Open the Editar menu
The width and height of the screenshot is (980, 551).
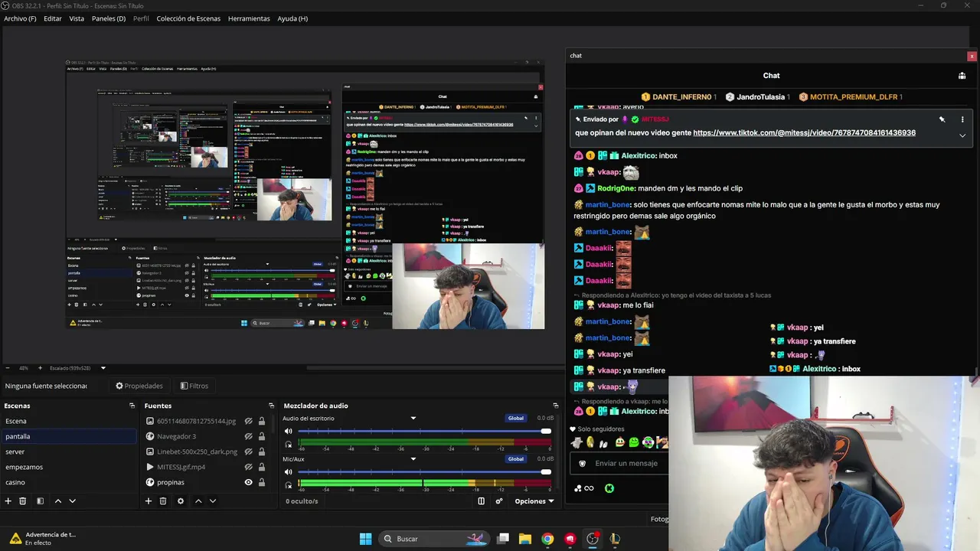(53, 18)
